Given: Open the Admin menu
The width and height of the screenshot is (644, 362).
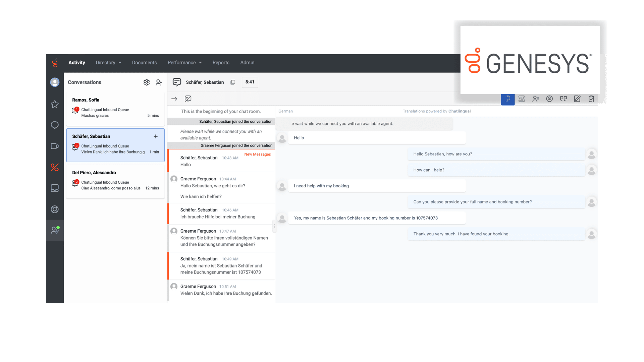Looking at the screenshot, I should coord(247,63).
